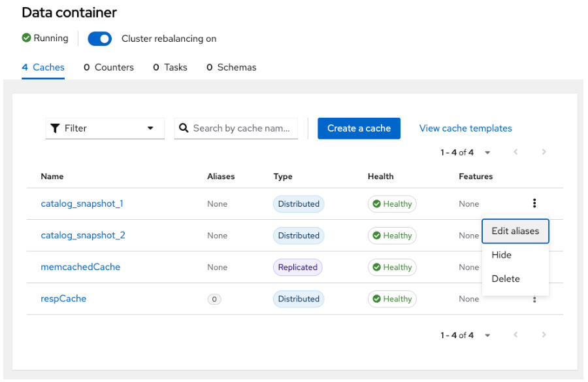
Task: Open View cache templates link
Action: tap(465, 128)
